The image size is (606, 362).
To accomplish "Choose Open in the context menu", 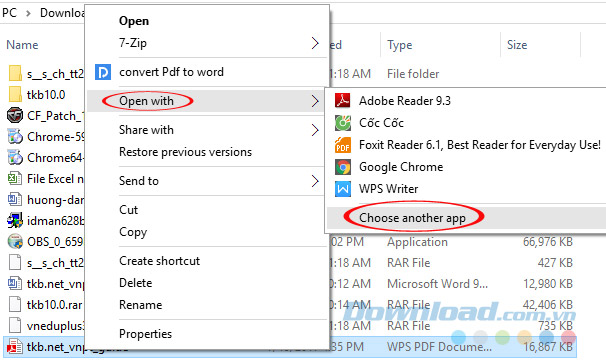I will (134, 21).
